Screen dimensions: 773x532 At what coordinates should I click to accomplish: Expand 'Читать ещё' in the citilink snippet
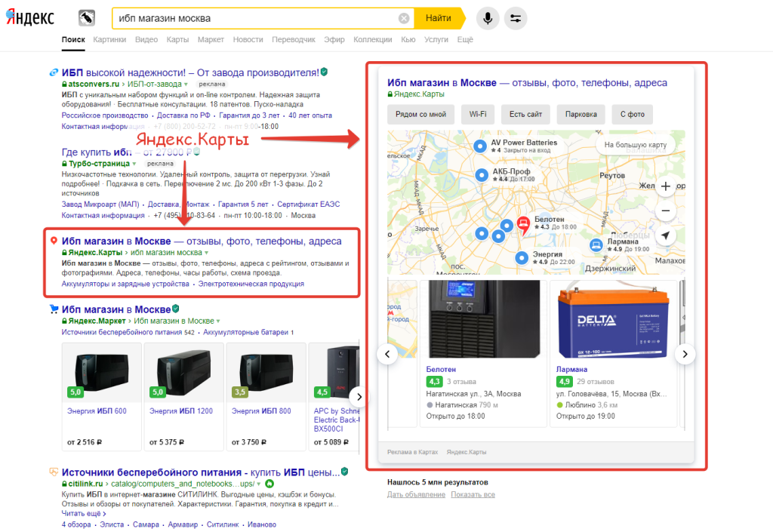pos(83,513)
